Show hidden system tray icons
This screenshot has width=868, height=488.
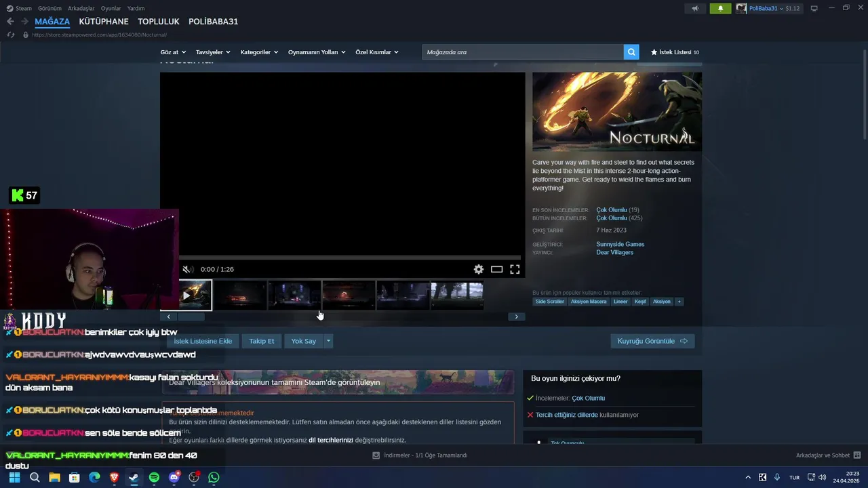(x=748, y=477)
